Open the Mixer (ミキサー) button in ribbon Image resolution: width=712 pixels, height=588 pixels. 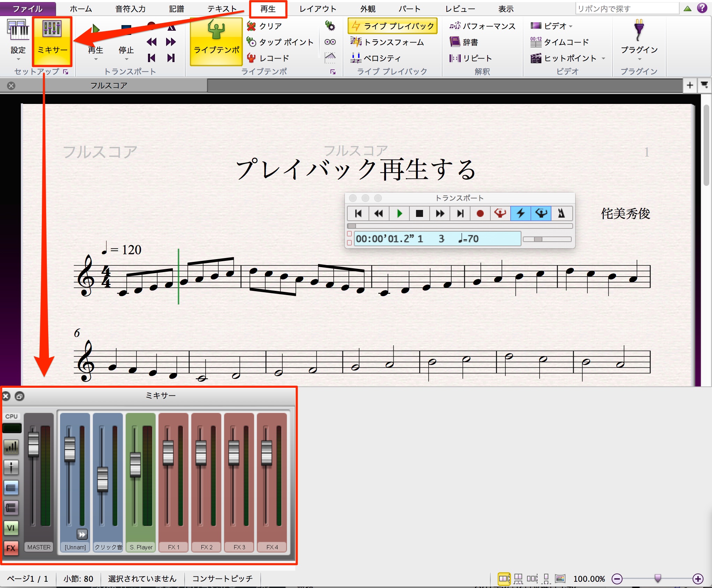click(x=52, y=41)
